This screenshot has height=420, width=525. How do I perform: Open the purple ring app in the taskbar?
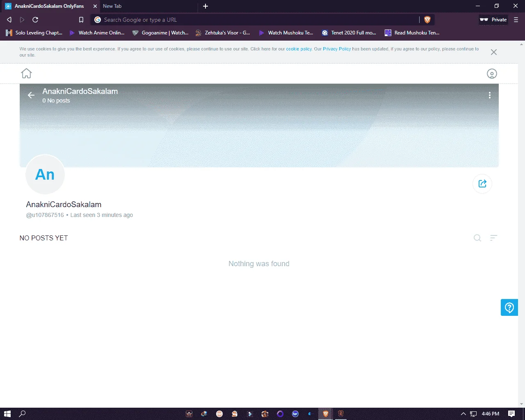click(x=280, y=414)
